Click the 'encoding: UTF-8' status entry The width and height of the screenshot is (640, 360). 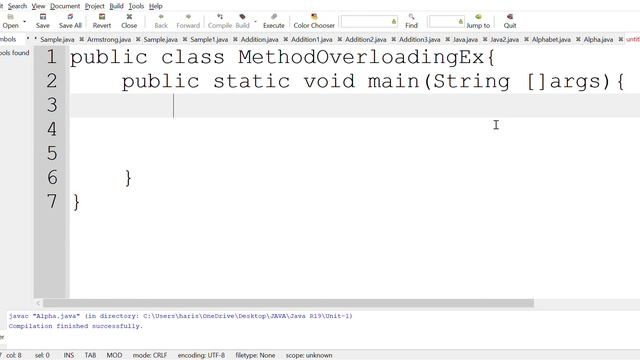(x=201, y=355)
